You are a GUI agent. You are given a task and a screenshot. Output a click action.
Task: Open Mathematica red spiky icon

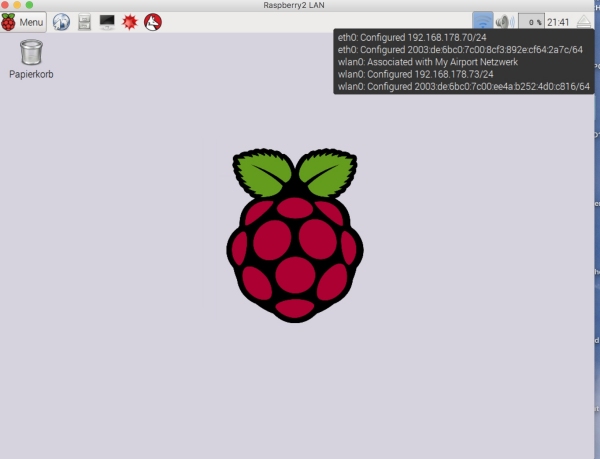(130, 21)
